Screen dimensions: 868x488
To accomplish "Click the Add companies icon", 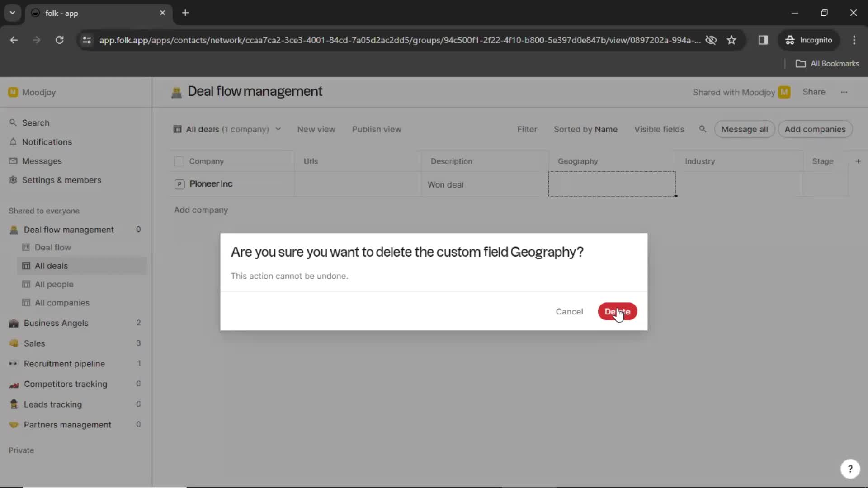I will 815,129.
